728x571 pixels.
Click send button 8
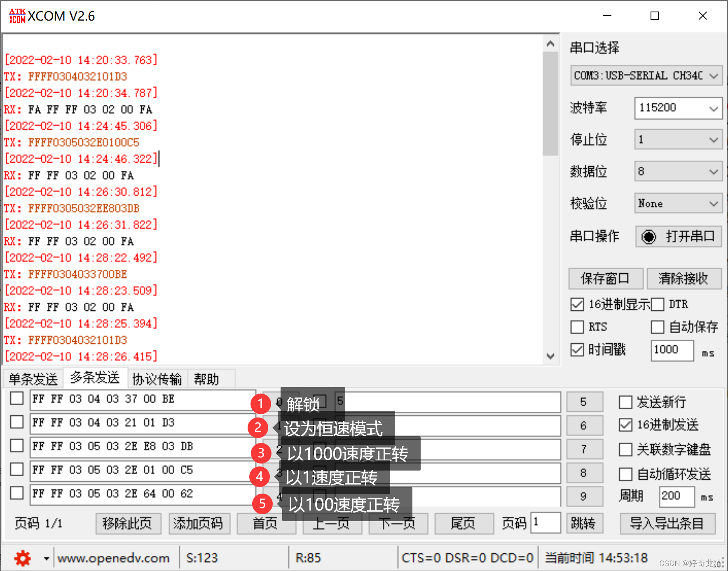click(585, 473)
